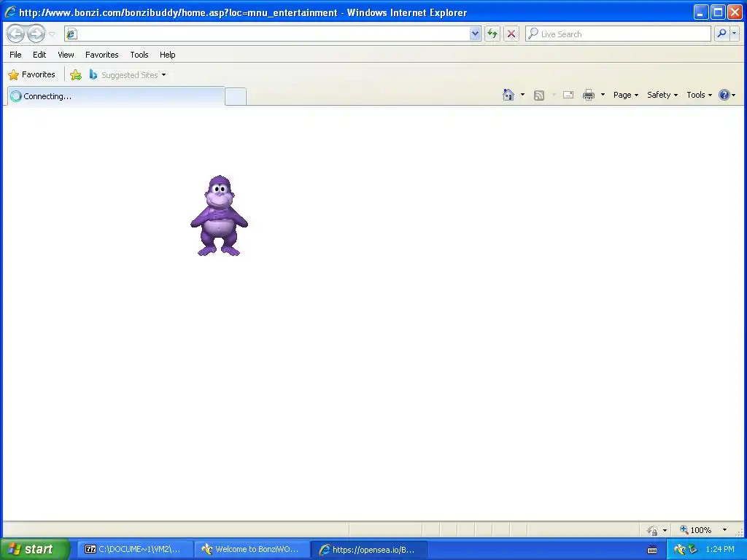This screenshot has height=560, width=747.
Task: Open the View menu
Action: pyautogui.click(x=66, y=55)
